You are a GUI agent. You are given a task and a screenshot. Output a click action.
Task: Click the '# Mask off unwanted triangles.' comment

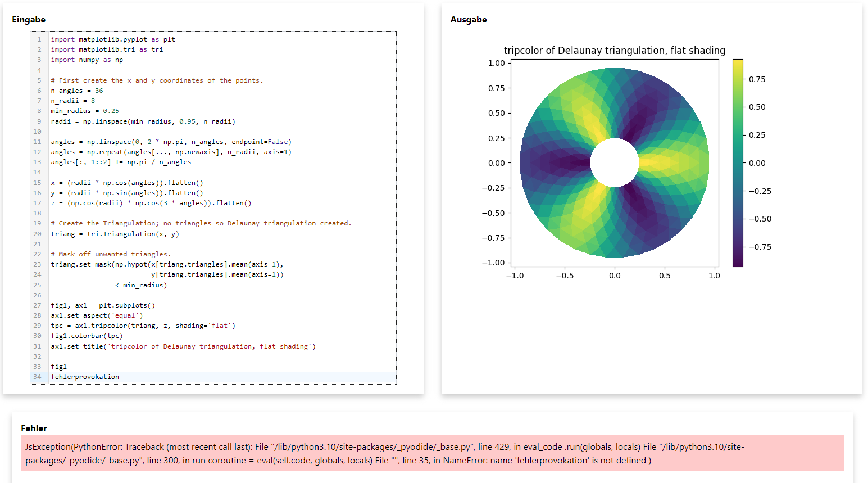click(x=111, y=254)
